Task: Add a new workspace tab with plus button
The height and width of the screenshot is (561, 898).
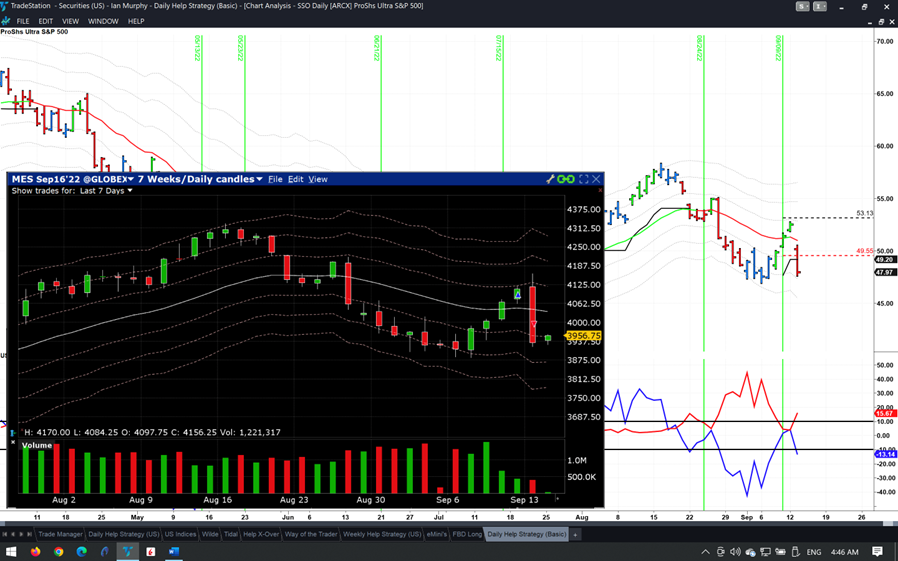Action: click(575, 534)
